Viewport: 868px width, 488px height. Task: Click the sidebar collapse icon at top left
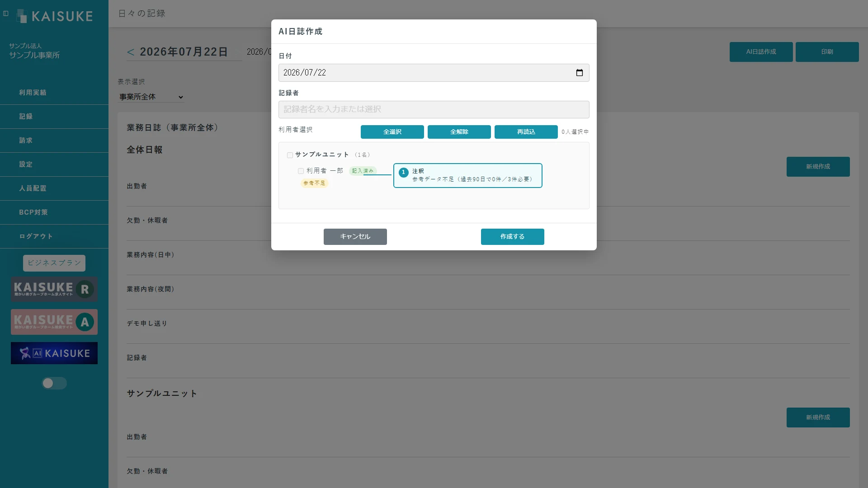pyautogui.click(x=6, y=14)
